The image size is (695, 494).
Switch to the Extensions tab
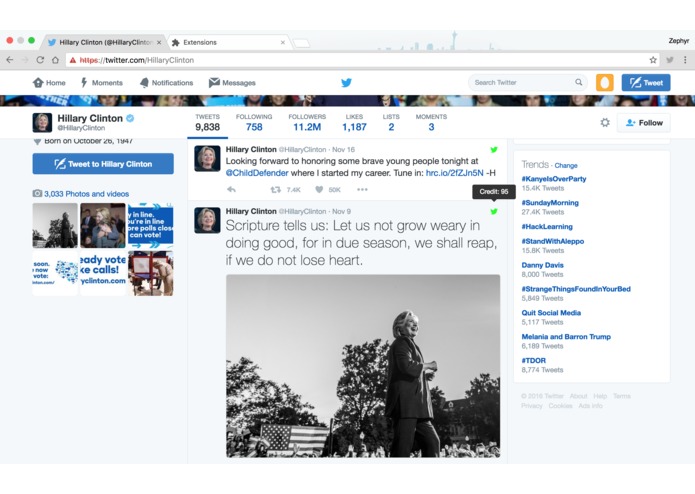(x=228, y=43)
